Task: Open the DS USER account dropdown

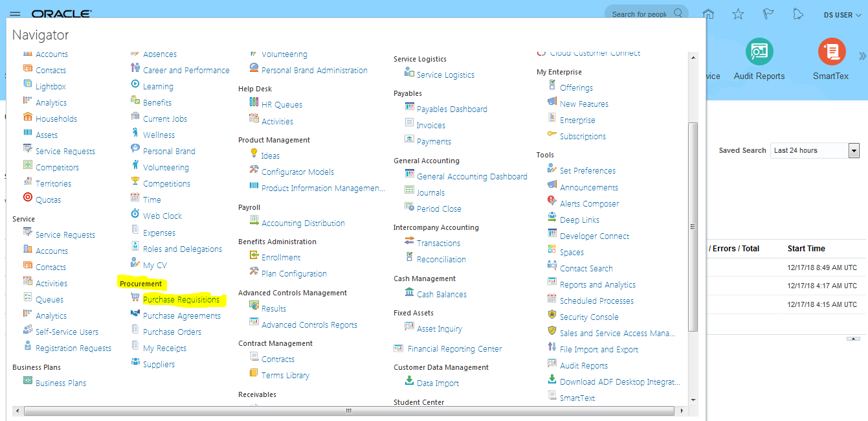Action: click(842, 15)
